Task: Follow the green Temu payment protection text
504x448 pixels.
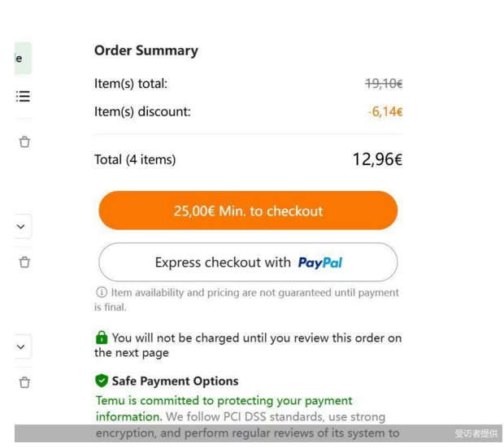Action: (x=224, y=408)
